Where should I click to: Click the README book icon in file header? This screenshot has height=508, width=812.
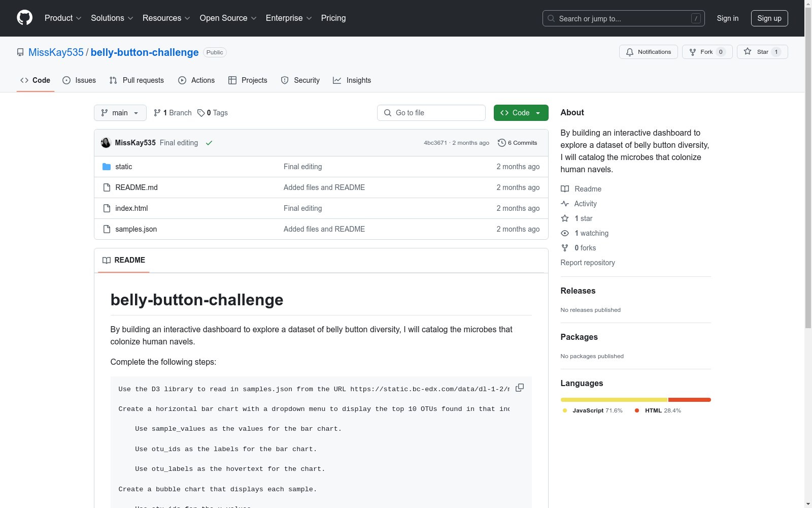coord(107,260)
